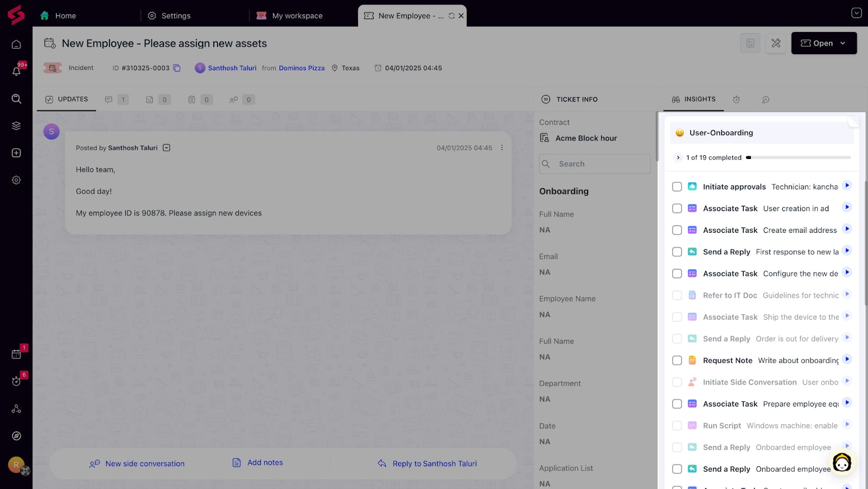
Task: Run the Initiate approvals step play icon
Action: [x=847, y=186]
